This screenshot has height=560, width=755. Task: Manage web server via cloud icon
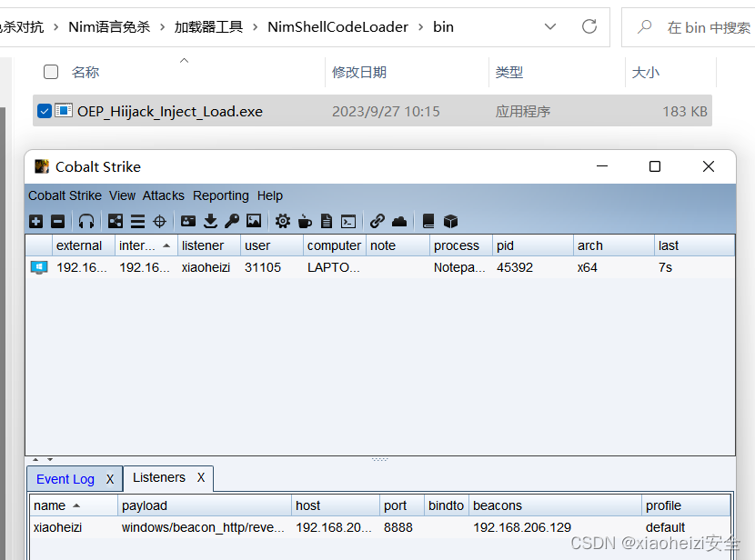click(x=399, y=221)
